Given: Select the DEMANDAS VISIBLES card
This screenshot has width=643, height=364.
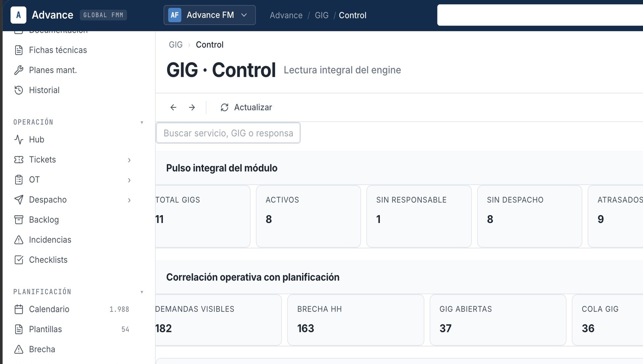Looking at the screenshot, I should (x=218, y=320).
